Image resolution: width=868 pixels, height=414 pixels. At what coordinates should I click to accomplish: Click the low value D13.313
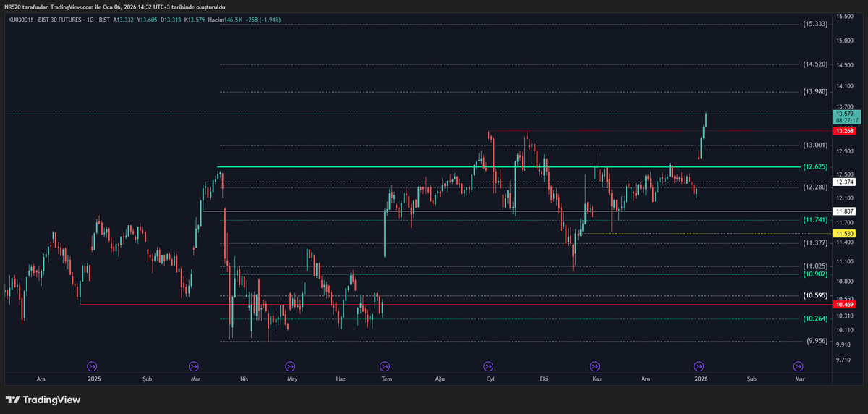(172, 20)
